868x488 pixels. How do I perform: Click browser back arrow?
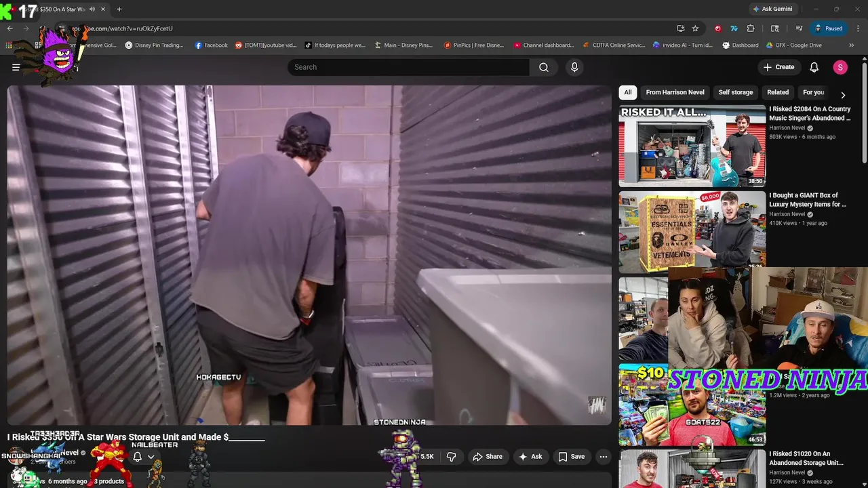9,28
